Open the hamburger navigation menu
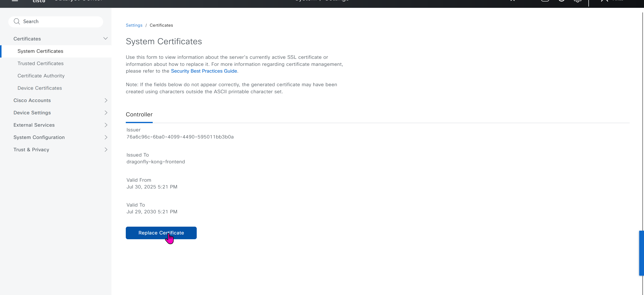This screenshot has width=644, height=295. 15,1
